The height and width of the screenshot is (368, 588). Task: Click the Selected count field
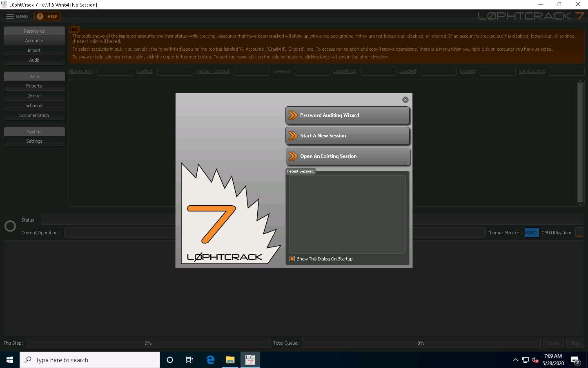click(x=312, y=71)
